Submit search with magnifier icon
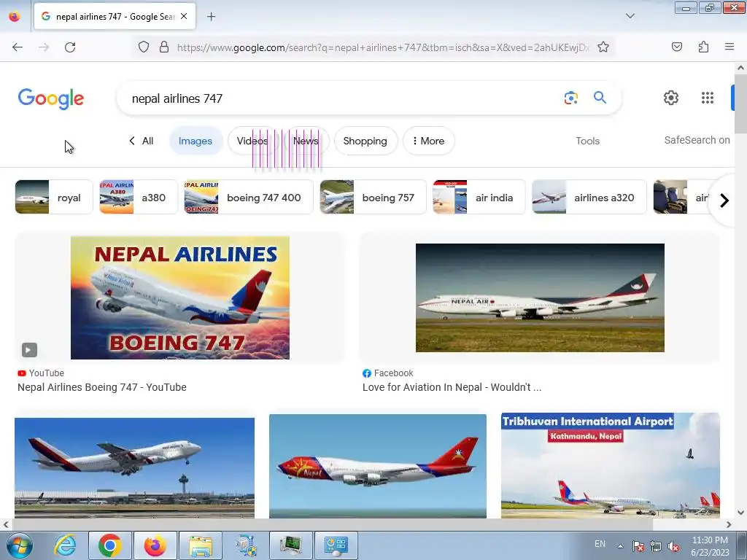747x560 pixels. [x=600, y=98]
